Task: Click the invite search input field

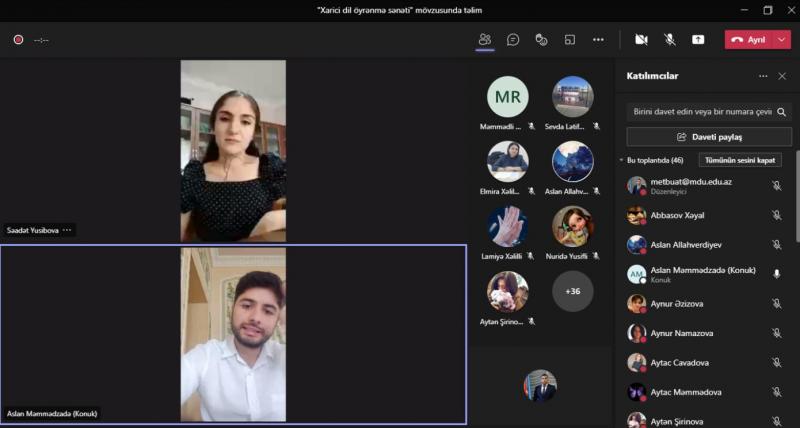Action: tap(702, 112)
